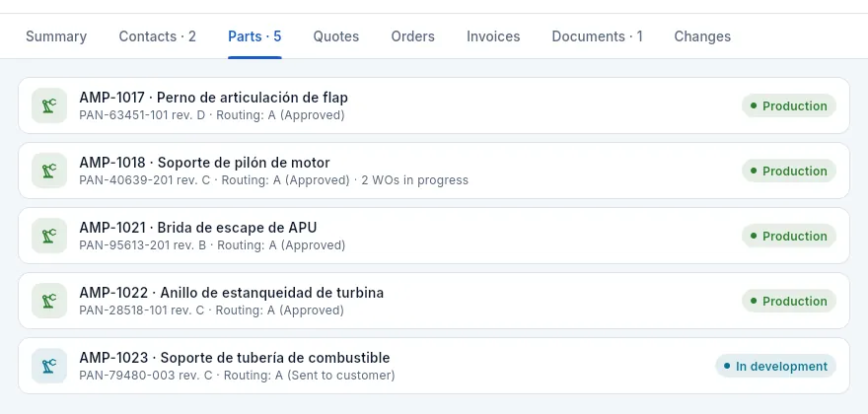Image resolution: width=868 pixels, height=414 pixels.
Task: Click the Production badge on AMP-1021
Action: (789, 236)
